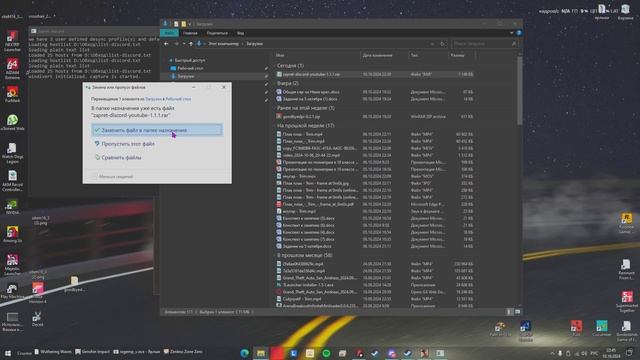640x360 pixels.
Task: Collapse the 'Вчера (2)' file group
Action: [x=288, y=83]
